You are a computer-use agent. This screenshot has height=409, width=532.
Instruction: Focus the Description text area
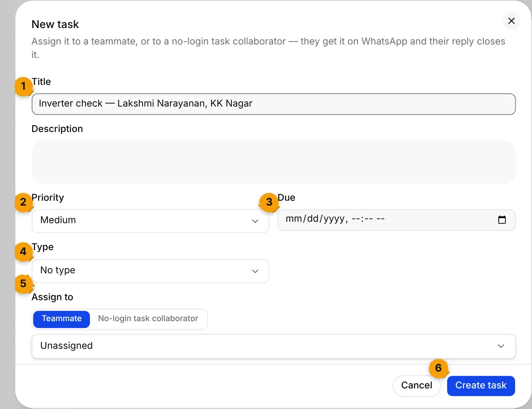[x=273, y=162]
